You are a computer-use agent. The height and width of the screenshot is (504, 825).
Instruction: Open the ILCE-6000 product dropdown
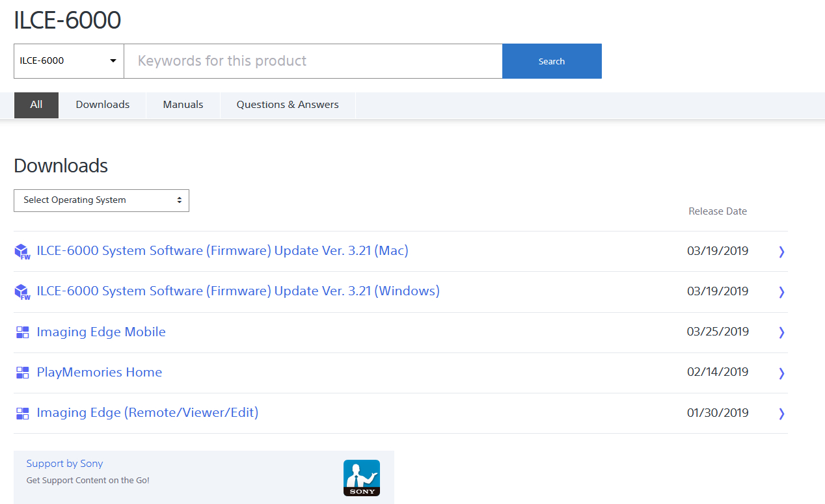[69, 61]
